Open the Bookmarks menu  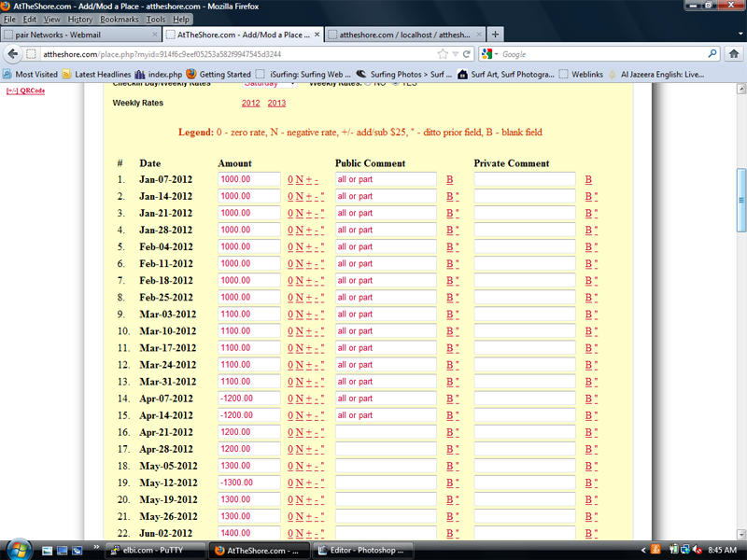click(x=120, y=20)
